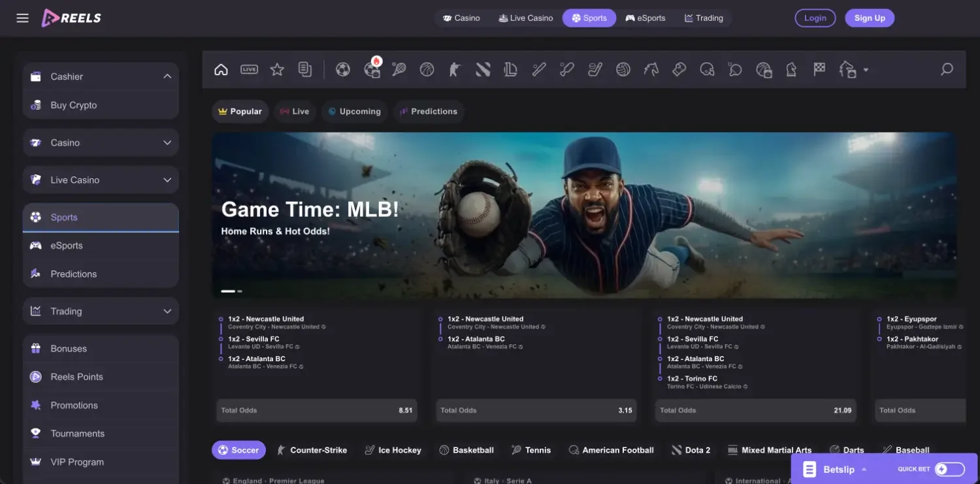Select the American Football filter chip
This screenshot has width=980, height=484.
pos(612,450)
